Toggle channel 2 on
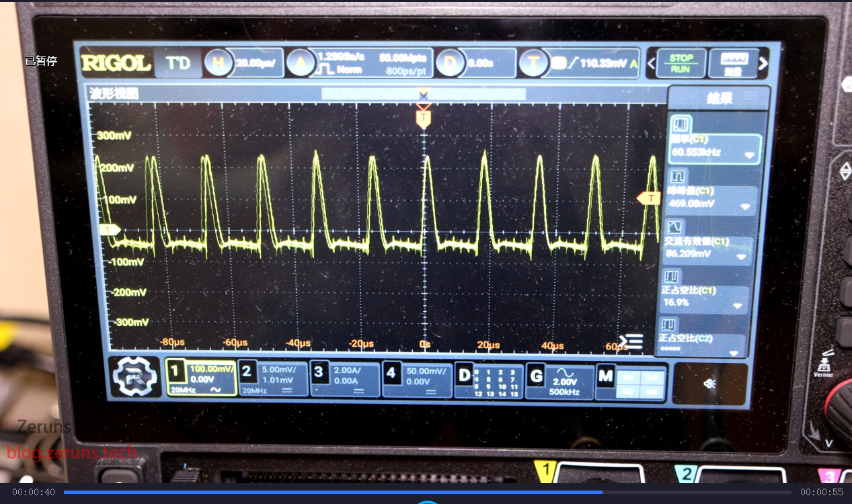The height and width of the screenshot is (504, 852). [273, 380]
